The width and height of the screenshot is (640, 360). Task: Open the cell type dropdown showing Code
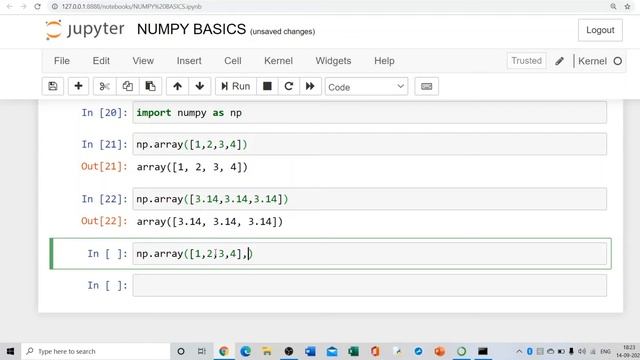[x=366, y=87]
